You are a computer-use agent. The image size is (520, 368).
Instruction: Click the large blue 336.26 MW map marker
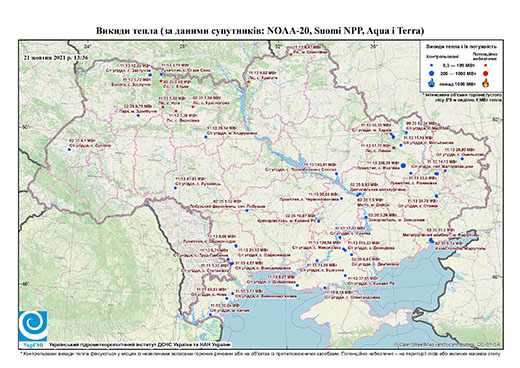pos(403,165)
